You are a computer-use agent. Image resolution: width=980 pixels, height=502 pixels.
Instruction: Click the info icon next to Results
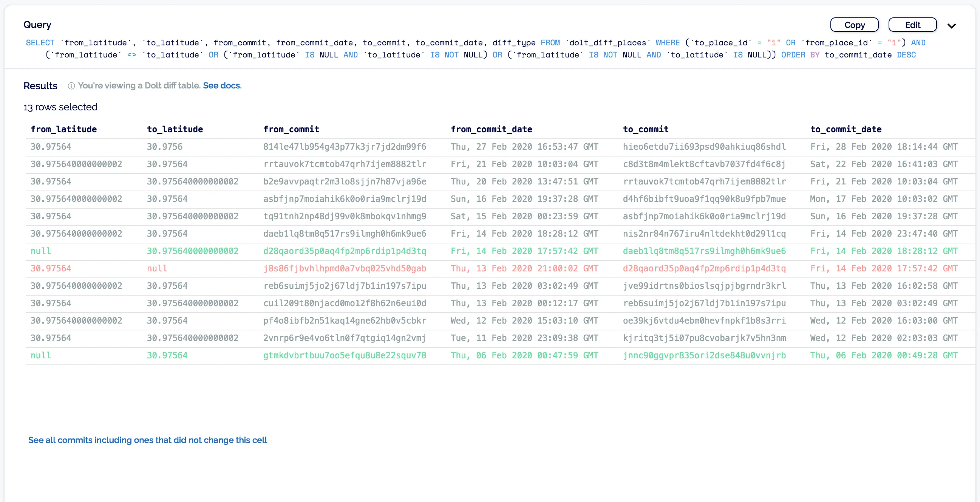[x=71, y=86]
